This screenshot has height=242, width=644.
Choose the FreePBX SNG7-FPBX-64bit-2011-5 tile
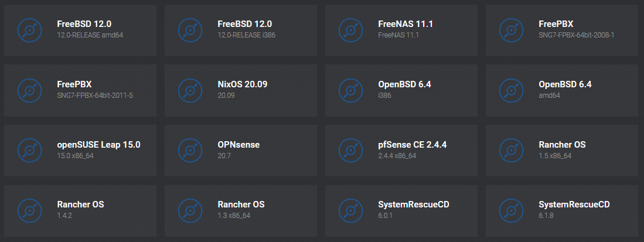click(x=80, y=90)
